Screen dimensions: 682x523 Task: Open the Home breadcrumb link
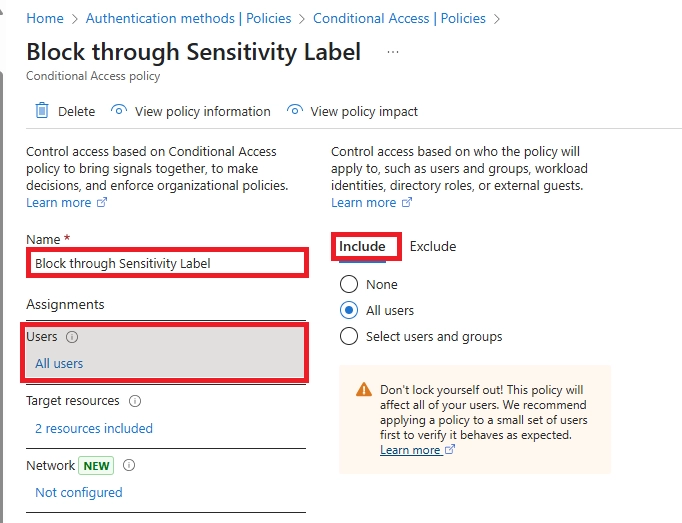click(x=45, y=18)
